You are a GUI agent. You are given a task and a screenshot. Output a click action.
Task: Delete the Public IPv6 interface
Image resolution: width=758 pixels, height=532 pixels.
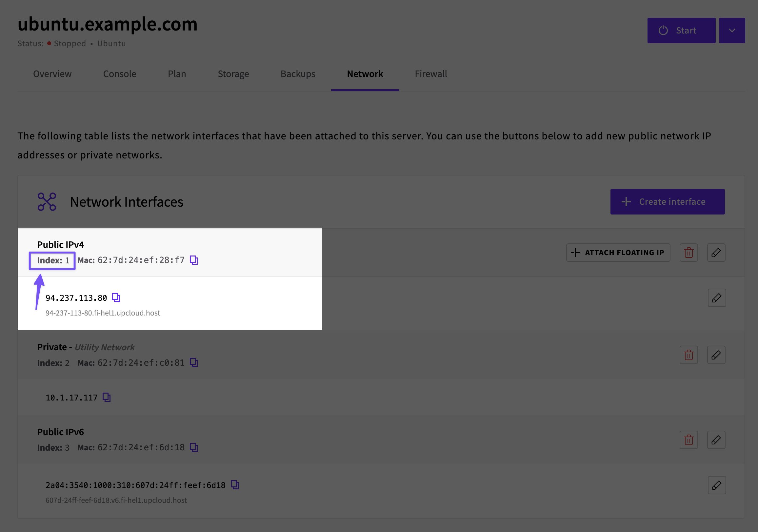[689, 440]
